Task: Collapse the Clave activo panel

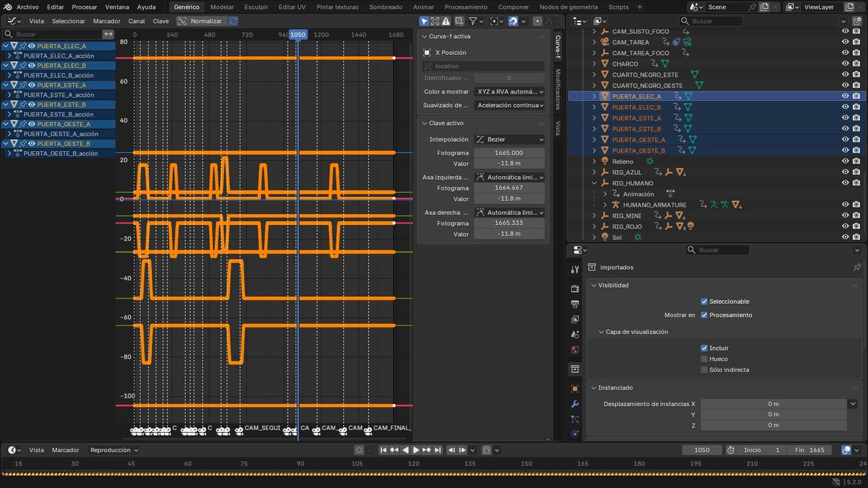Action: coord(425,123)
